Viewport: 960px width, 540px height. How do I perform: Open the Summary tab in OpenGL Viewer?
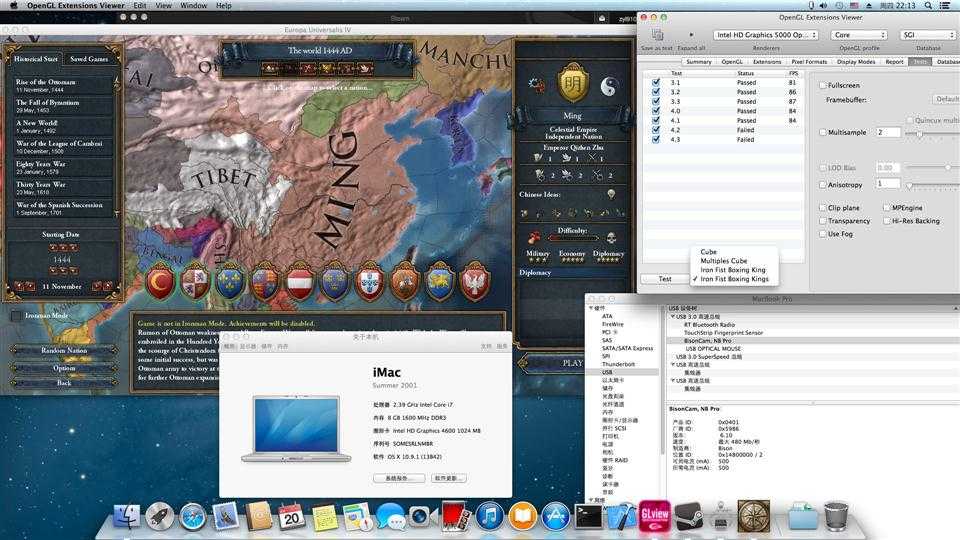point(699,62)
